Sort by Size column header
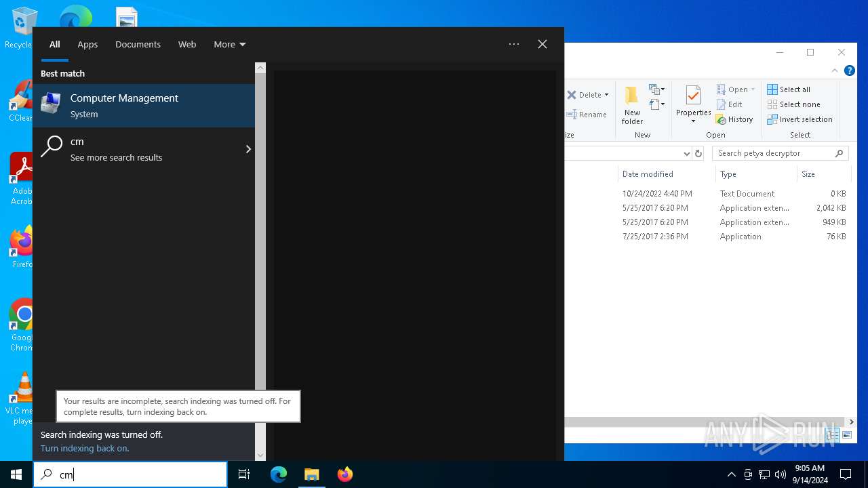 (x=823, y=174)
